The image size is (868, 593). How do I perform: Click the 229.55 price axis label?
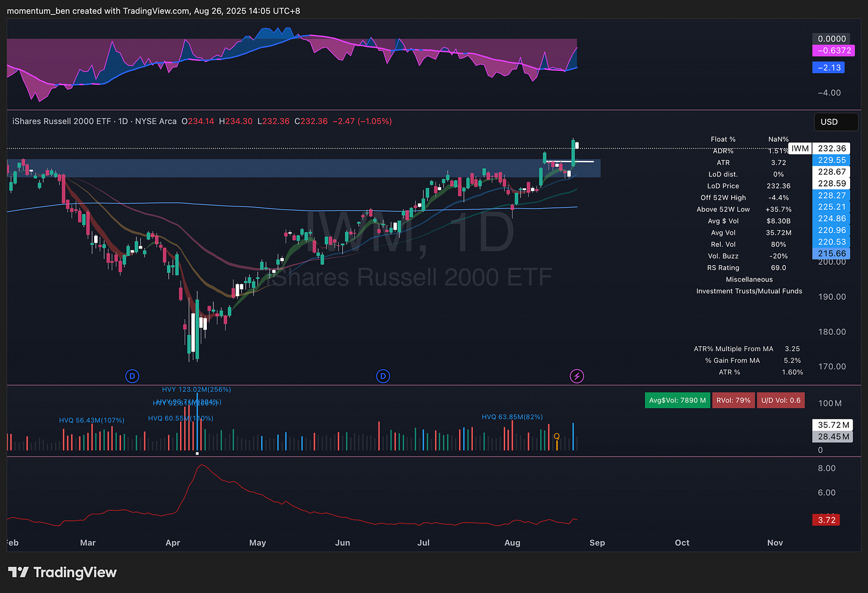coord(832,160)
